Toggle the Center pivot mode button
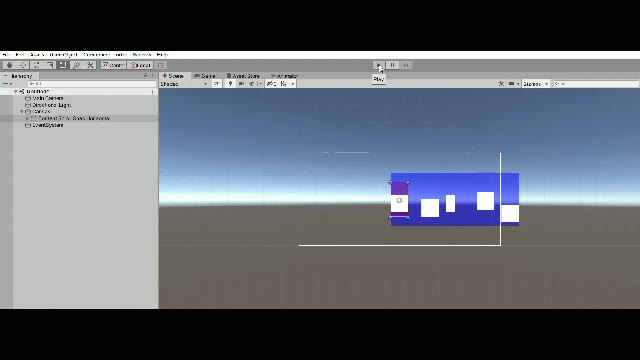Screen dimensions: 640x360 click(x=113, y=65)
